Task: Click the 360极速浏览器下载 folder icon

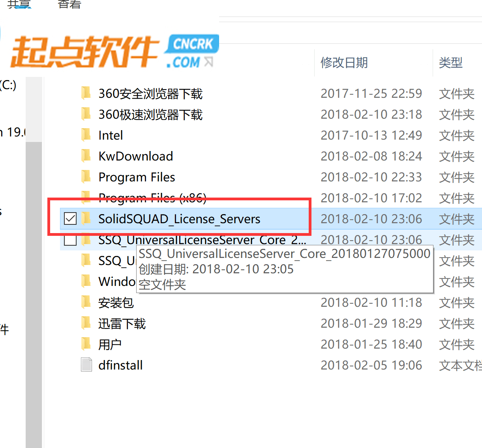Action: tap(86, 114)
